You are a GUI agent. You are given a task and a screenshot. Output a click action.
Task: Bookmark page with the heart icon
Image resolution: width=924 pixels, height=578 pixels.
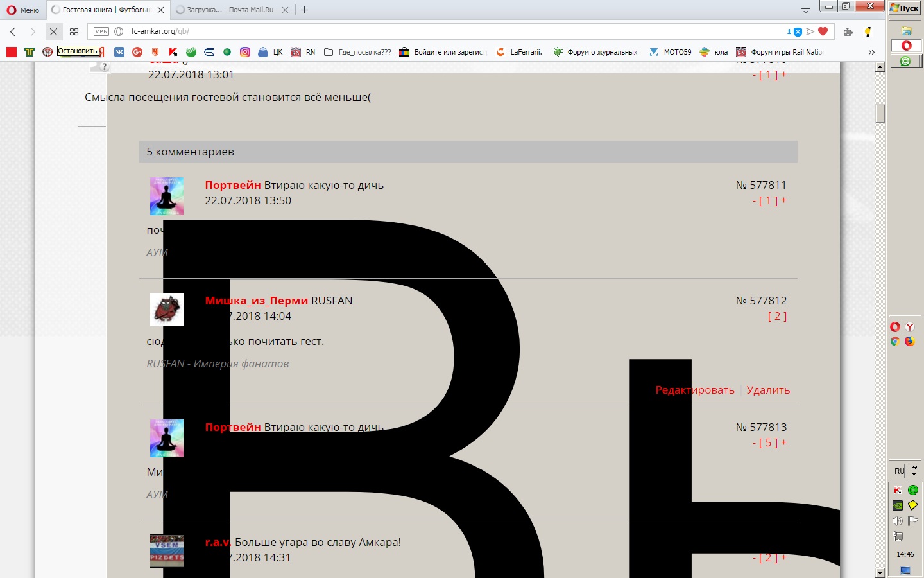(x=823, y=31)
